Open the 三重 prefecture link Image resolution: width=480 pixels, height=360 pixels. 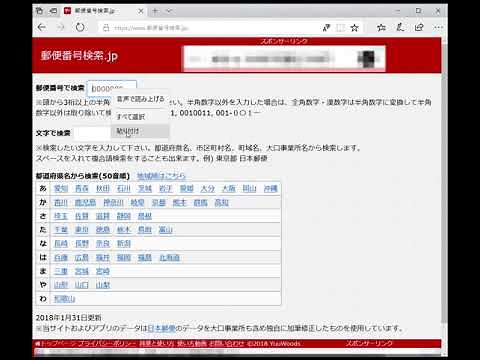pyautogui.click(x=61, y=271)
